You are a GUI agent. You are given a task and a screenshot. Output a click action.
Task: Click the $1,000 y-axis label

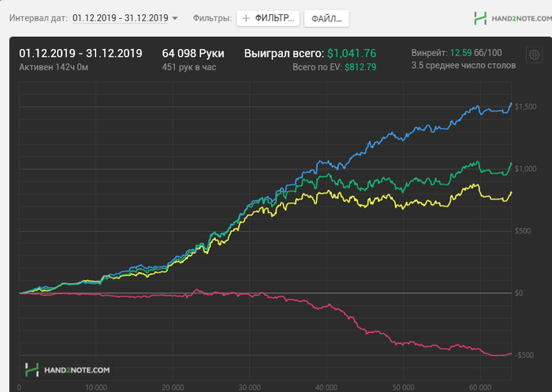(526, 169)
